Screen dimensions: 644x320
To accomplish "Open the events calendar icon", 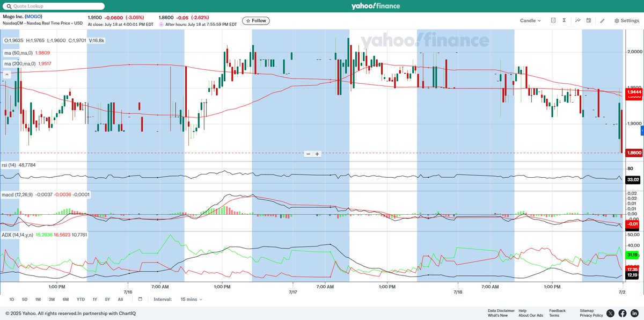I will (589, 20).
